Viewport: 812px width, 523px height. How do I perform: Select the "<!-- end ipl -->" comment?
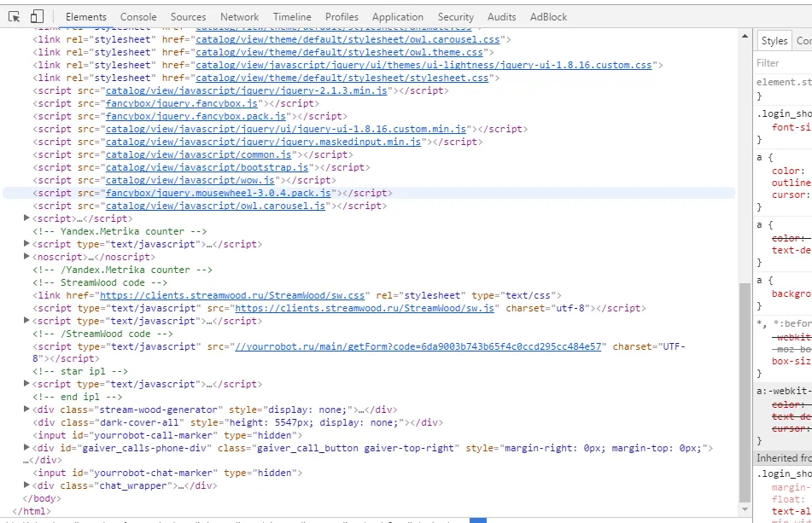click(x=78, y=397)
